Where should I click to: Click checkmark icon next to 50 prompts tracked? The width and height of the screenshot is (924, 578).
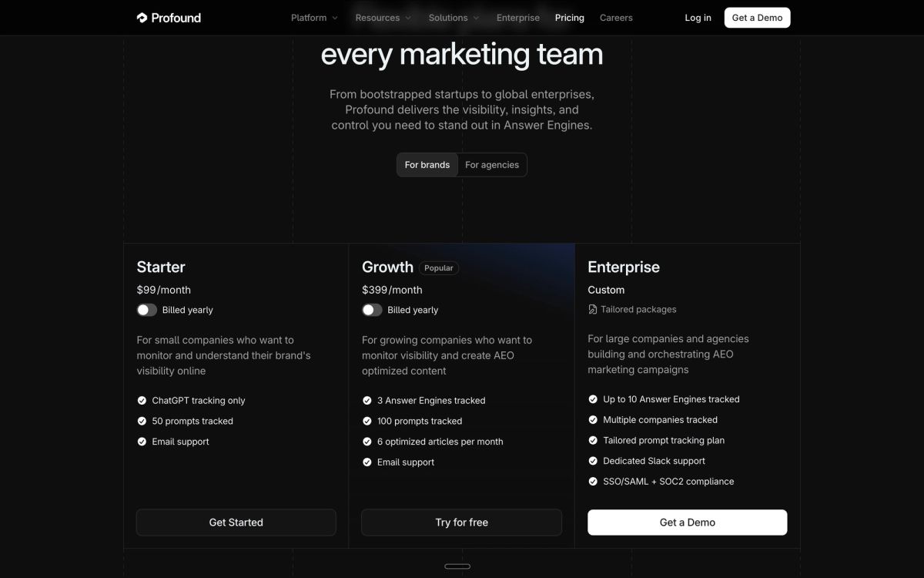(x=142, y=422)
